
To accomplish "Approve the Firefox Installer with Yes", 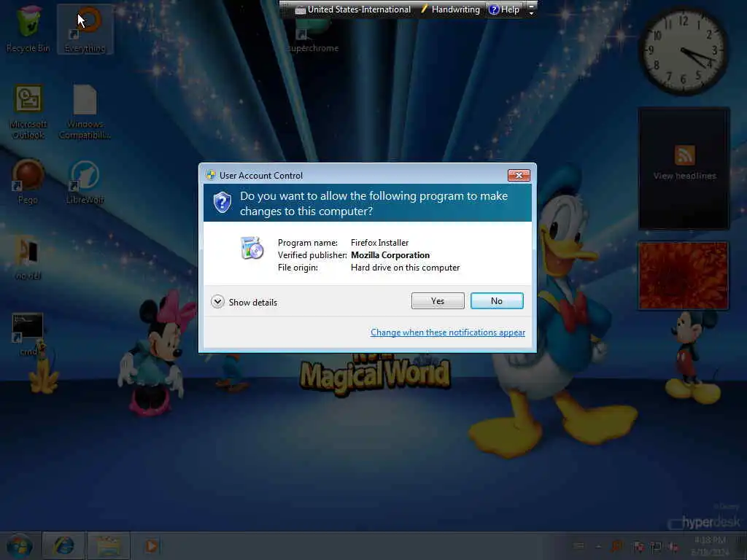I will click(438, 301).
